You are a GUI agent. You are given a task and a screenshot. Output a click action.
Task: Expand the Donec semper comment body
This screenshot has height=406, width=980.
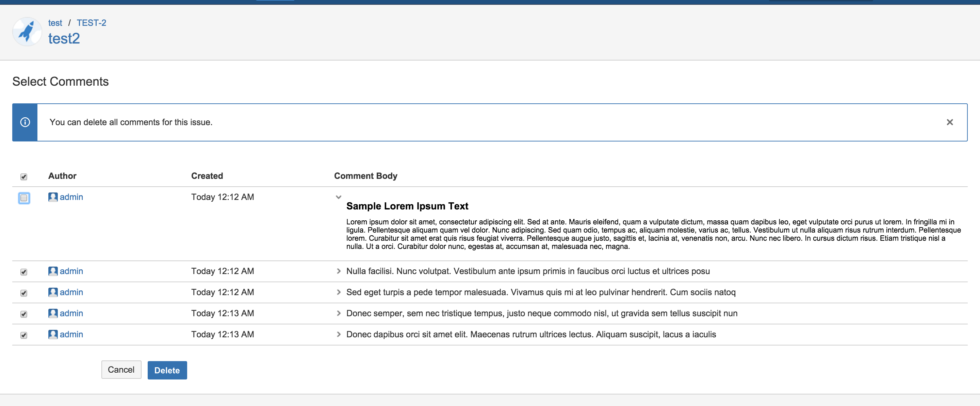point(338,313)
